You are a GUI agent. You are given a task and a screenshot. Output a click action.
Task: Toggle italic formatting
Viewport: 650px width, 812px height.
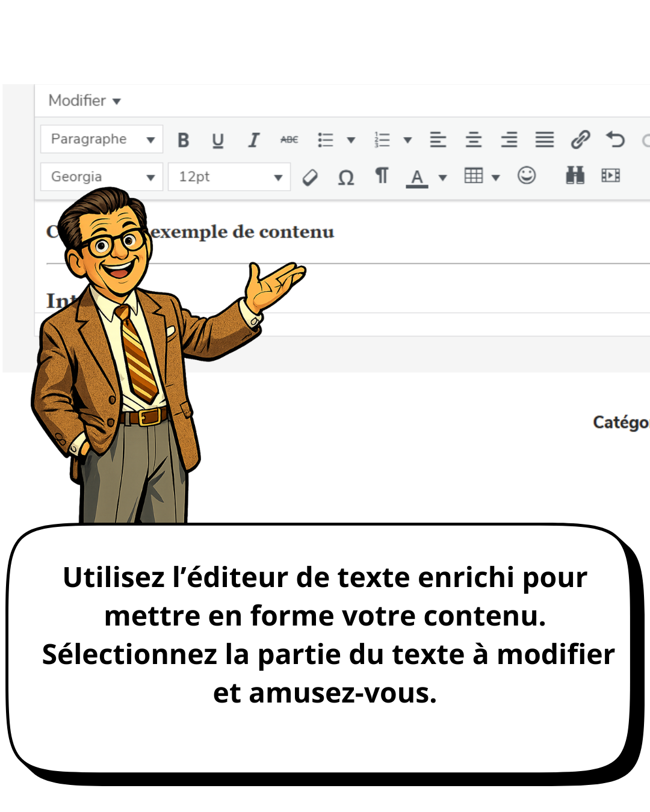click(253, 140)
